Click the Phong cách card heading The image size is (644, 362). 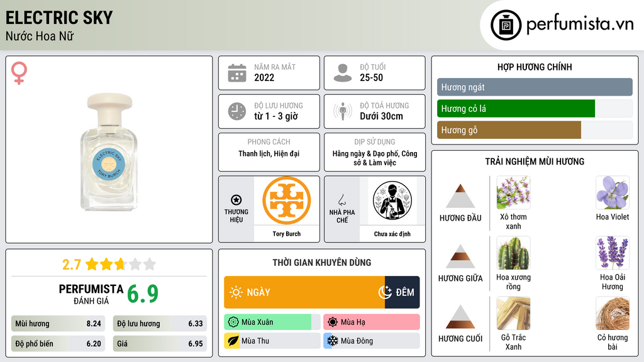pos(269,141)
